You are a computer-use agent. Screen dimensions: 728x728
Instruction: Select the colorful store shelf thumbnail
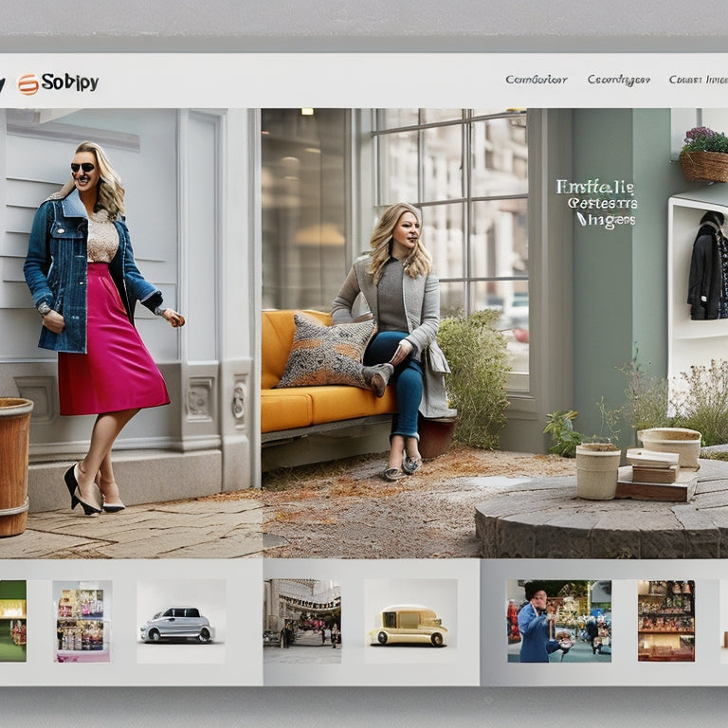tap(82, 621)
